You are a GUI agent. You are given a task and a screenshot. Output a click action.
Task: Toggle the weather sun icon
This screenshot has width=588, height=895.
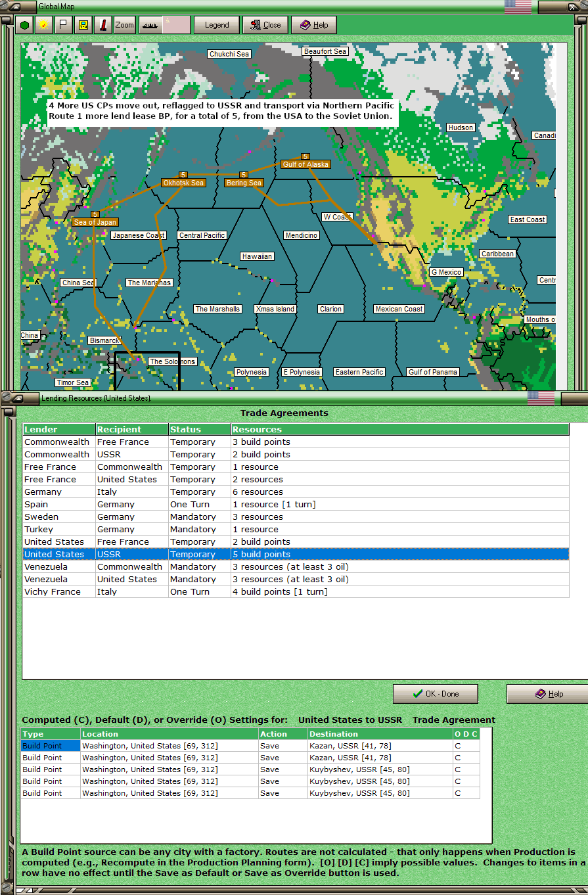(x=44, y=25)
